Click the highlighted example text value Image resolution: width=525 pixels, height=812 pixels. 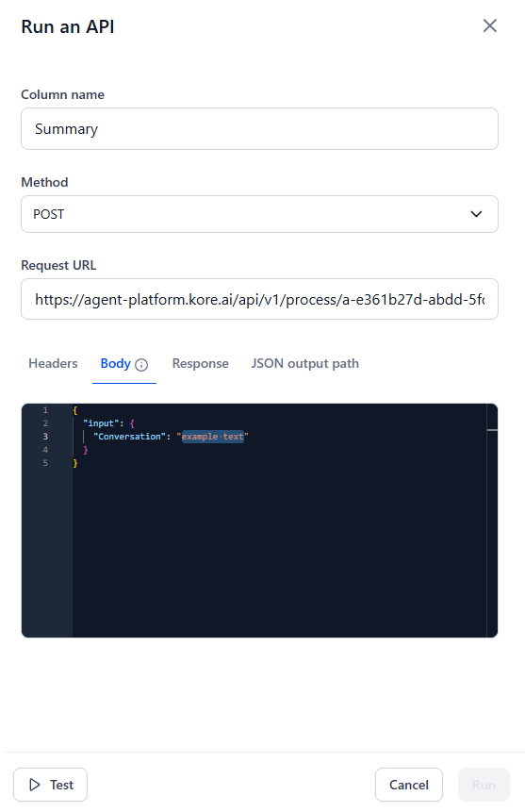click(212, 437)
